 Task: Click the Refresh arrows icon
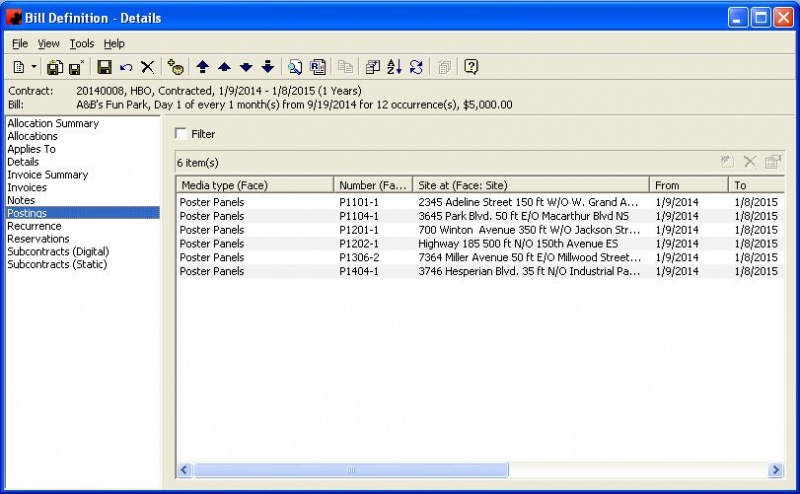416,67
